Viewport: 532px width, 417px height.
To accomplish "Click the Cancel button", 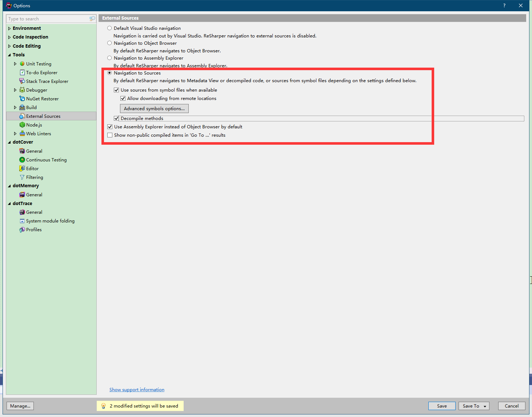I will pos(512,406).
